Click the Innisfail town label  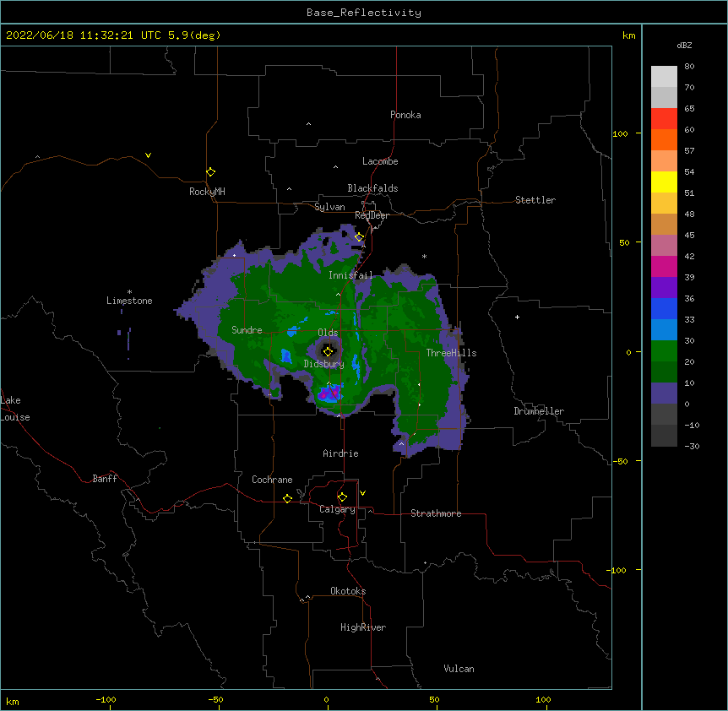point(350,275)
